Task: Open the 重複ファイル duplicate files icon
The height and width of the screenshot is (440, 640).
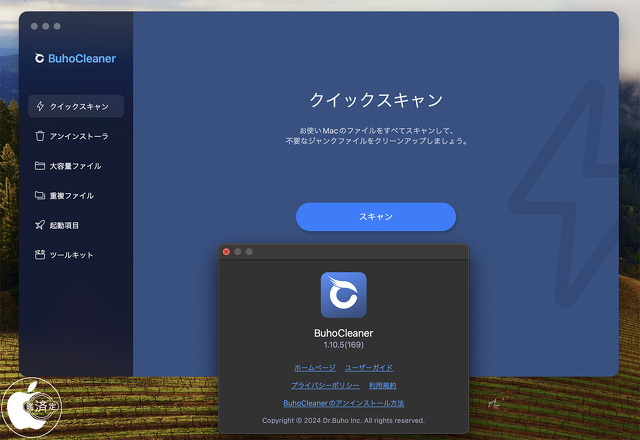Action: click(x=40, y=196)
